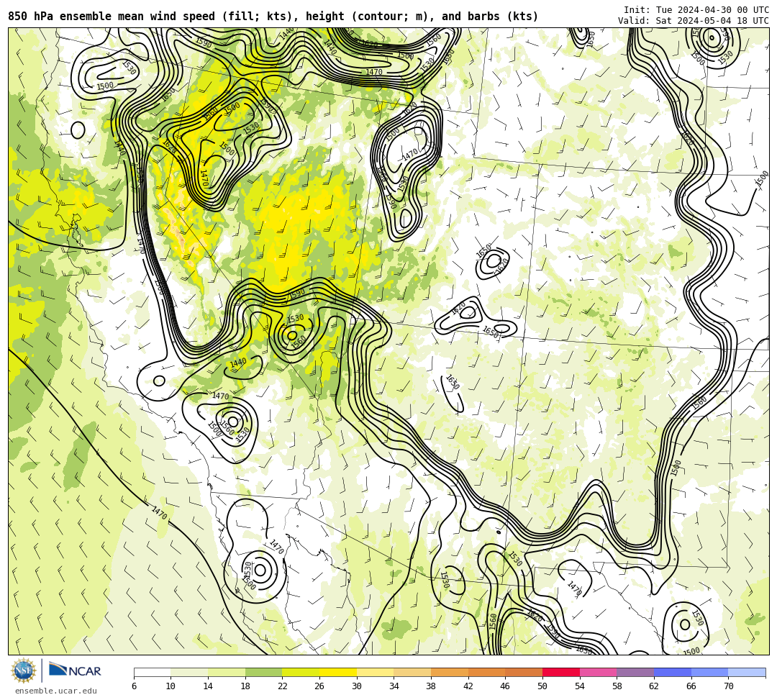777x700 pixels.
Task: Click the colorbar tick label 34
Action: pos(394,686)
